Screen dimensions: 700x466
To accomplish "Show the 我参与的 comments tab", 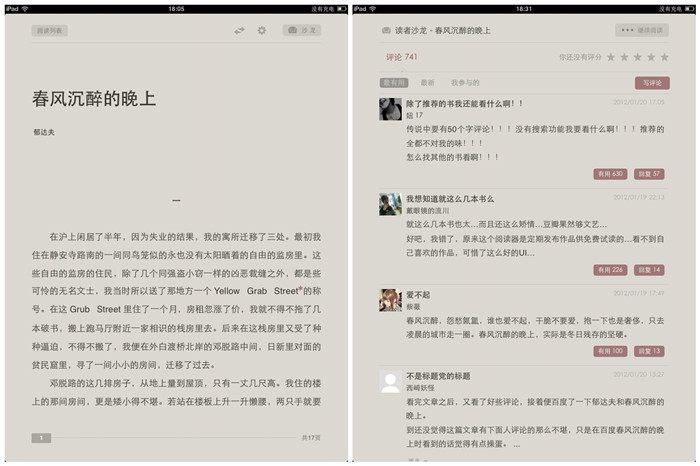I will tap(465, 82).
